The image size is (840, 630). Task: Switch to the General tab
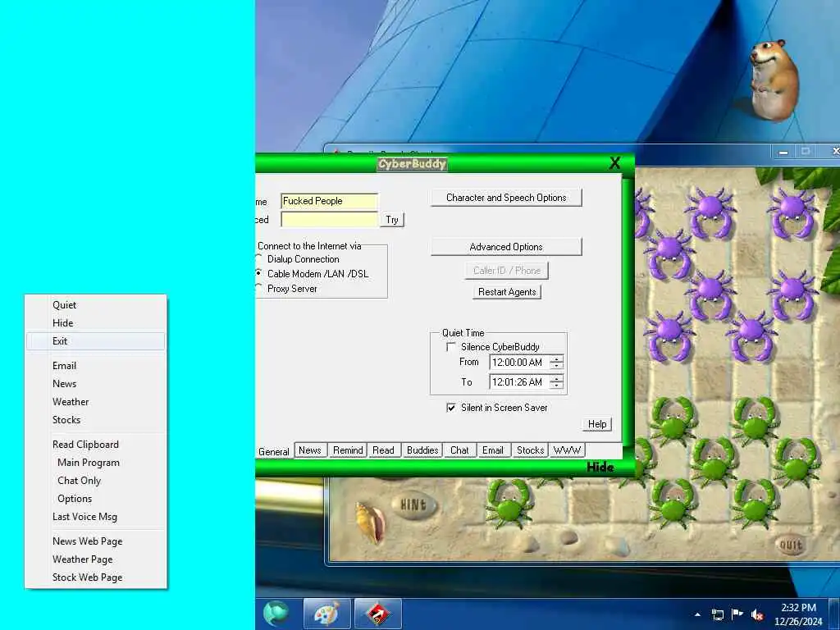274,452
